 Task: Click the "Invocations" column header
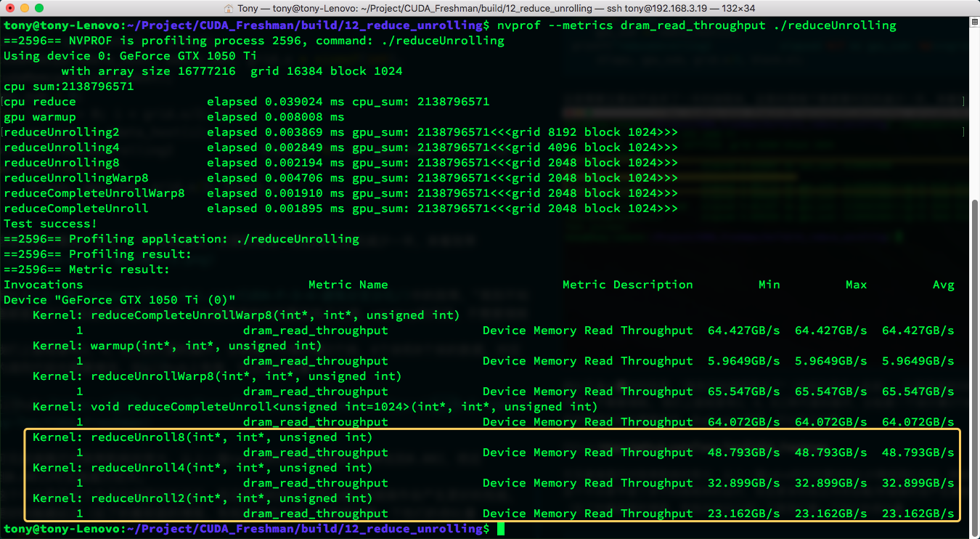tap(44, 285)
